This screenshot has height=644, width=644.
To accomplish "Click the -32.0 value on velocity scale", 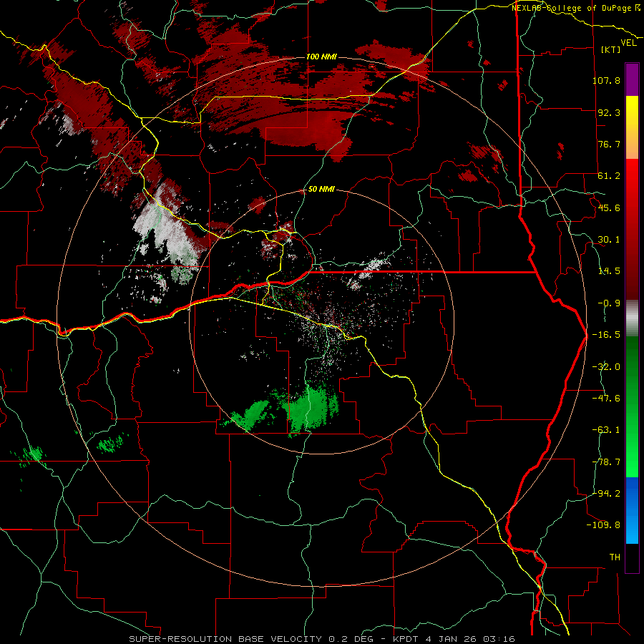I will click(x=606, y=367).
